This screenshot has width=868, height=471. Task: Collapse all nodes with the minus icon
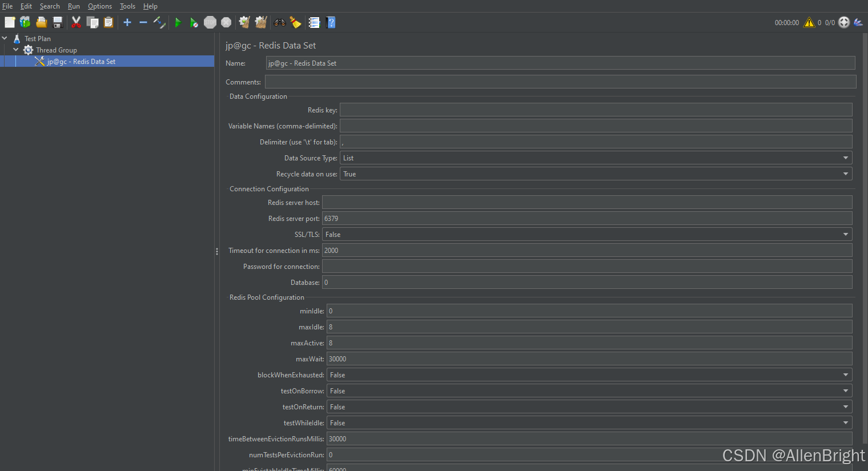143,22
